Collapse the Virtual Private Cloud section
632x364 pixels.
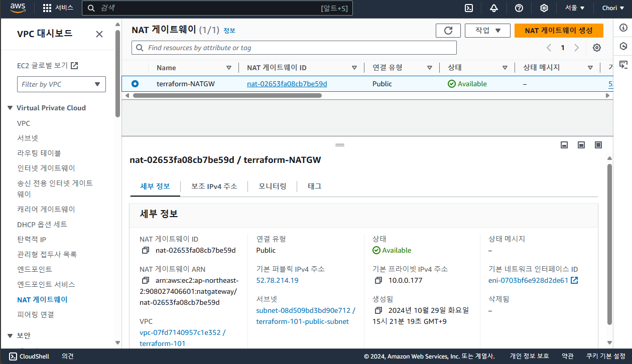coord(10,108)
